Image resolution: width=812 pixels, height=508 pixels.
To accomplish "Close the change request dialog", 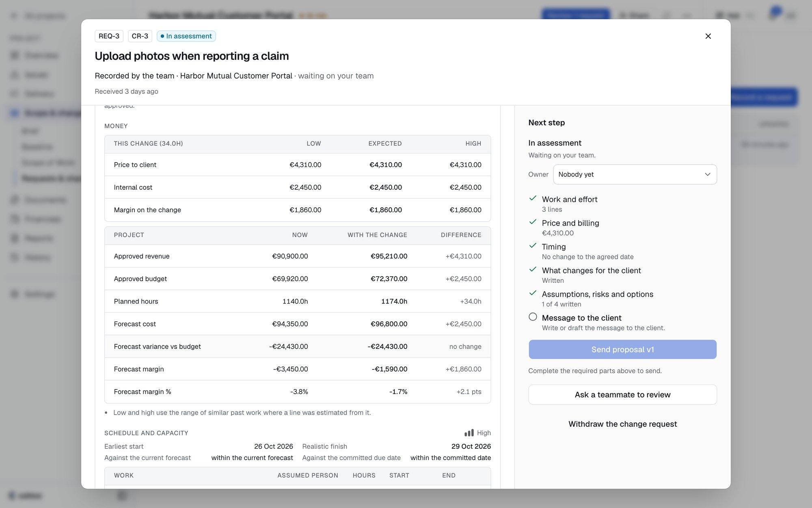I will coord(708,36).
